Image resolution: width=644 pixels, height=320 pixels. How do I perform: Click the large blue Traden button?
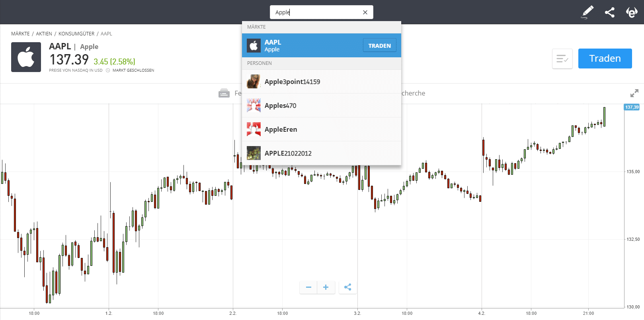(605, 59)
